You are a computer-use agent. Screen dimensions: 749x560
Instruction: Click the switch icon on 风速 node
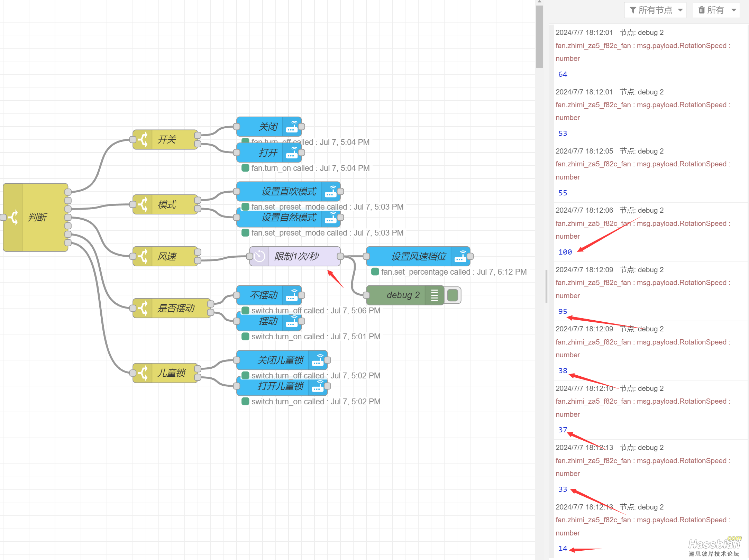(143, 256)
